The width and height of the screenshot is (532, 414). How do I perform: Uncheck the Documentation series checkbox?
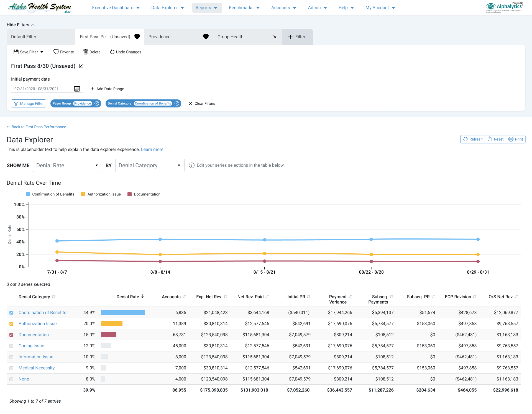(x=11, y=335)
